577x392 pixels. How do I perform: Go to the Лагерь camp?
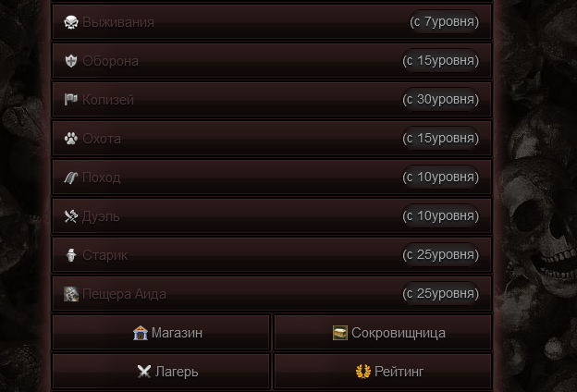pyautogui.click(x=161, y=372)
